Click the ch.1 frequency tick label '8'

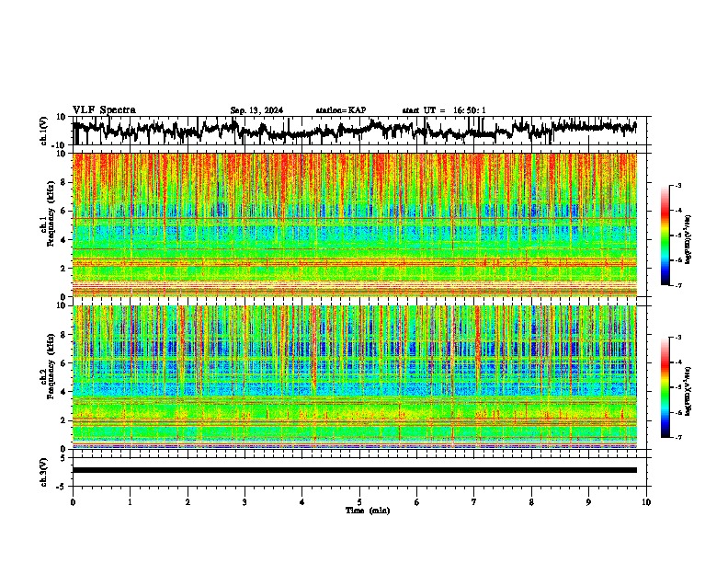[x=63, y=182]
